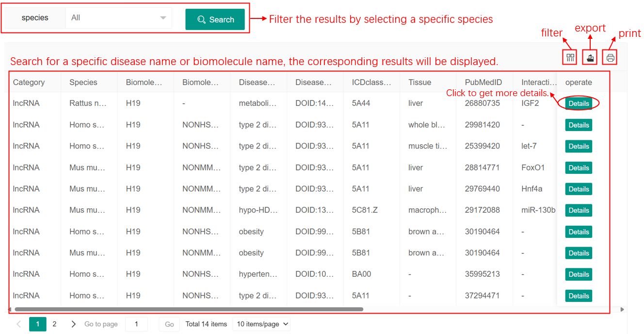644x334 pixels.
Task: Click the export table icon
Action: point(590,58)
